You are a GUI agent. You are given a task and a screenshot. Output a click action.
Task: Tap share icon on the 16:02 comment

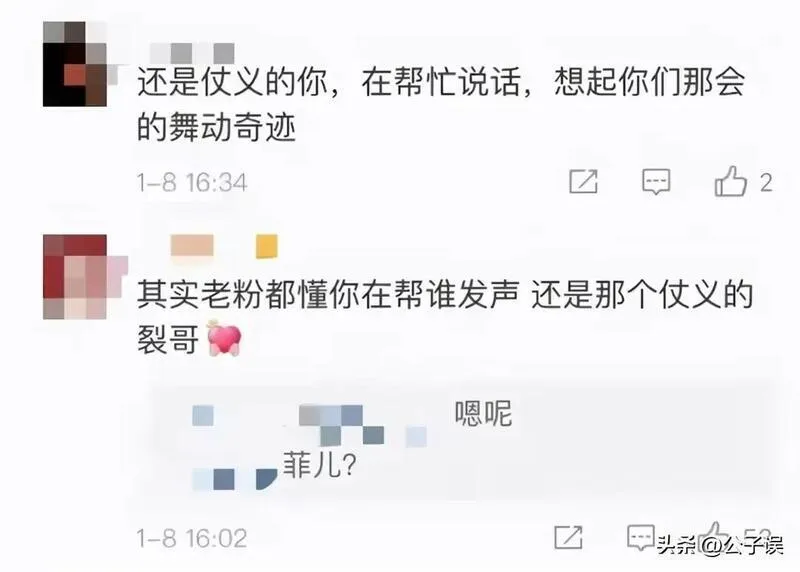click(x=568, y=536)
